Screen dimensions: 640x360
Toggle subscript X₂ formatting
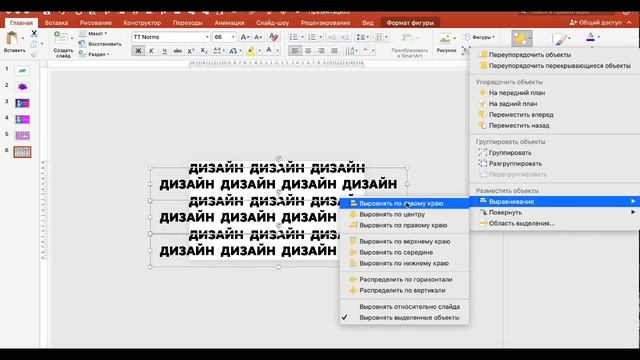click(204, 51)
